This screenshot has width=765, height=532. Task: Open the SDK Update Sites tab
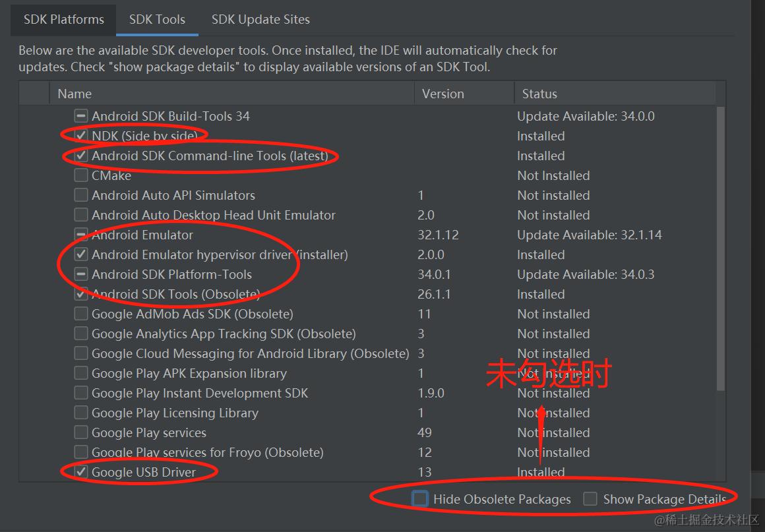pyautogui.click(x=260, y=20)
